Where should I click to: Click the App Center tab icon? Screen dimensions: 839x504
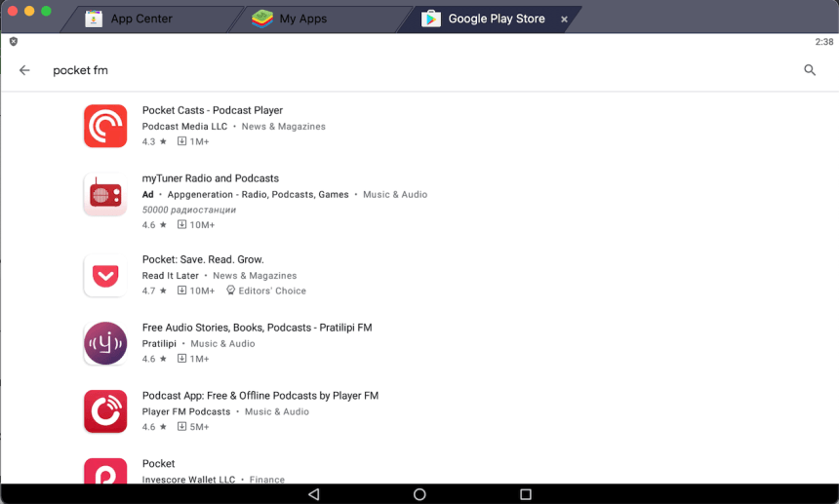pos(94,19)
